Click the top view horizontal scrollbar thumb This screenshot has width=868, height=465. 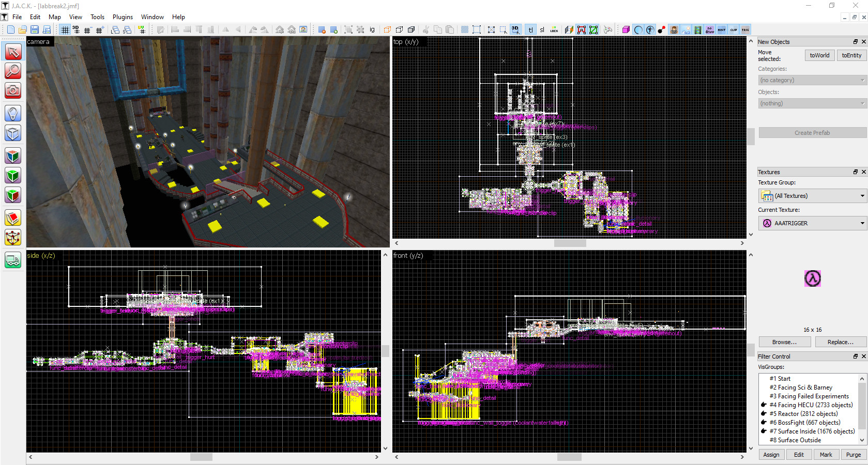pos(570,243)
